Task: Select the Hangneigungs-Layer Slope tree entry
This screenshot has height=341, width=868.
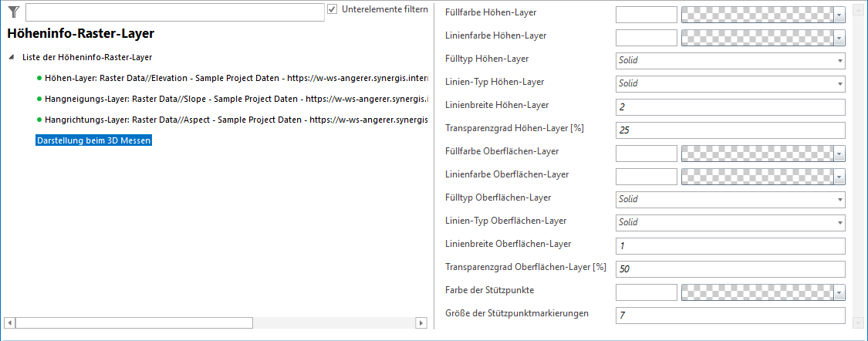Action: (x=231, y=99)
